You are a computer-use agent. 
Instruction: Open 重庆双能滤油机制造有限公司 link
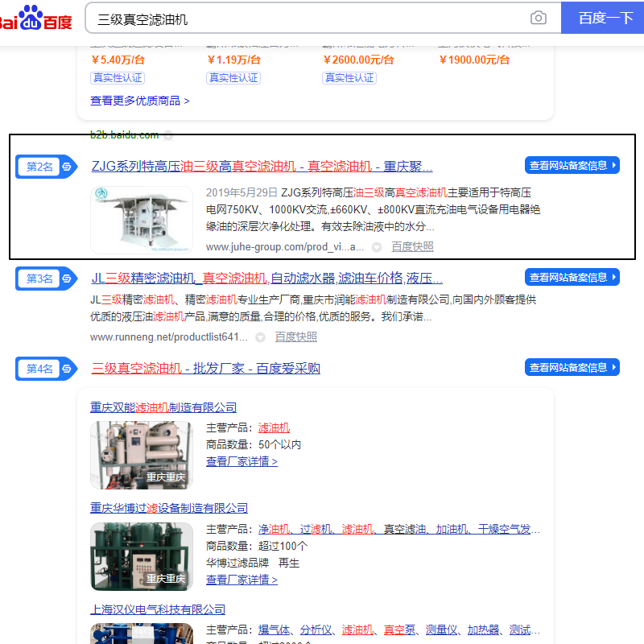click(163, 407)
